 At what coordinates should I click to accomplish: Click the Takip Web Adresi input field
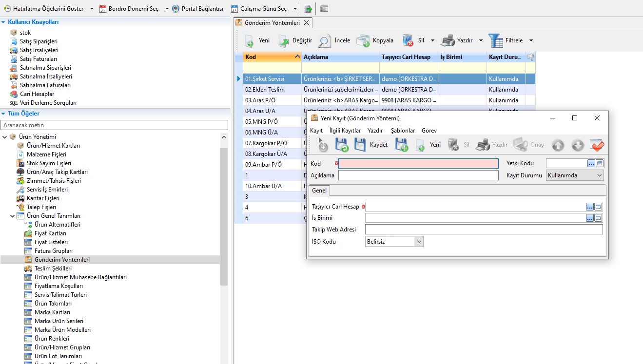(x=484, y=230)
